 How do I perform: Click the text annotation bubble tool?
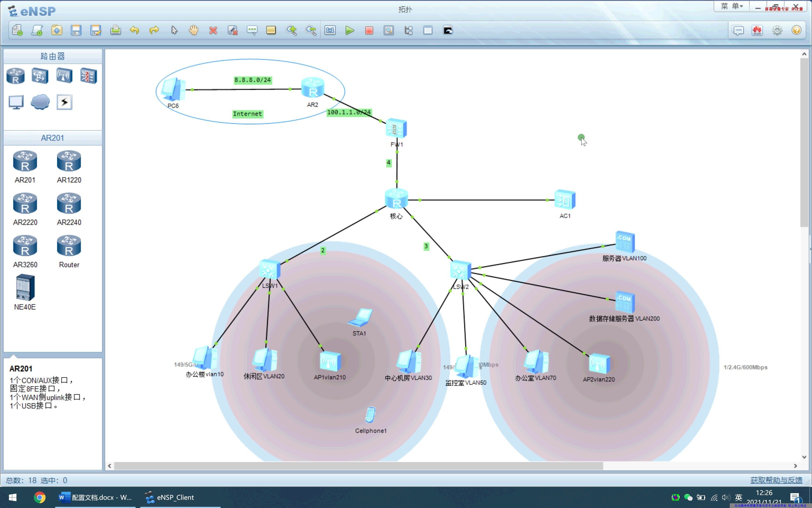point(252,30)
